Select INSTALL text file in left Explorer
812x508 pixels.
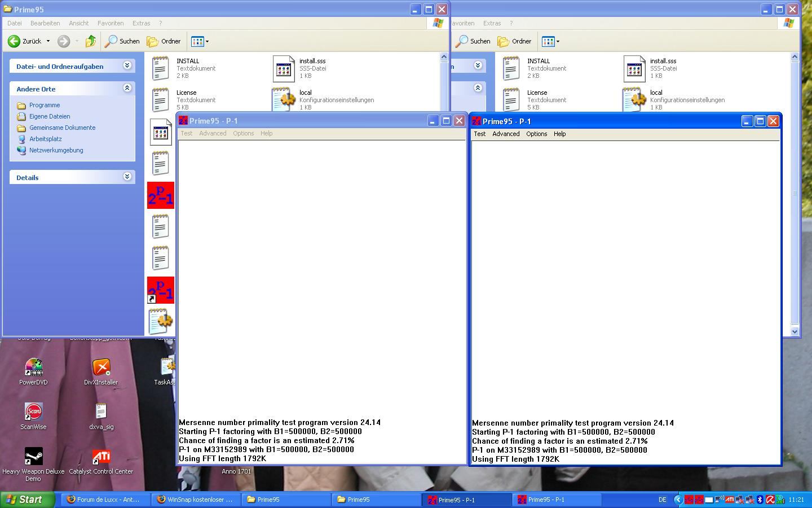coord(183,68)
